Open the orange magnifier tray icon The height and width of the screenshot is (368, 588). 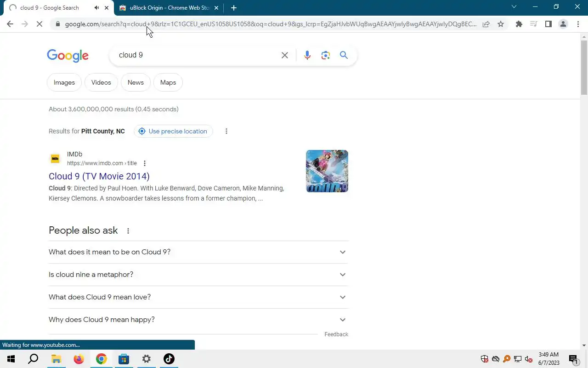click(x=507, y=359)
